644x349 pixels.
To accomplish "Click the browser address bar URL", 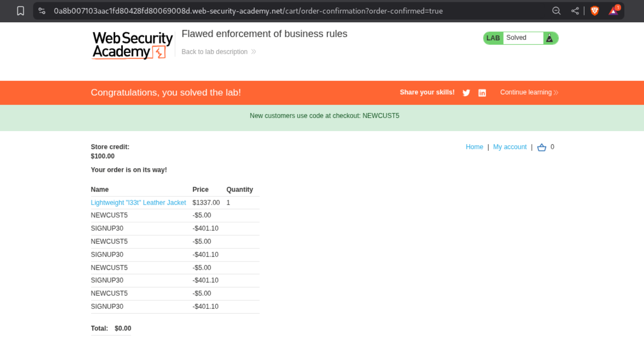I will pyautogui.click(x=248, y=11).
